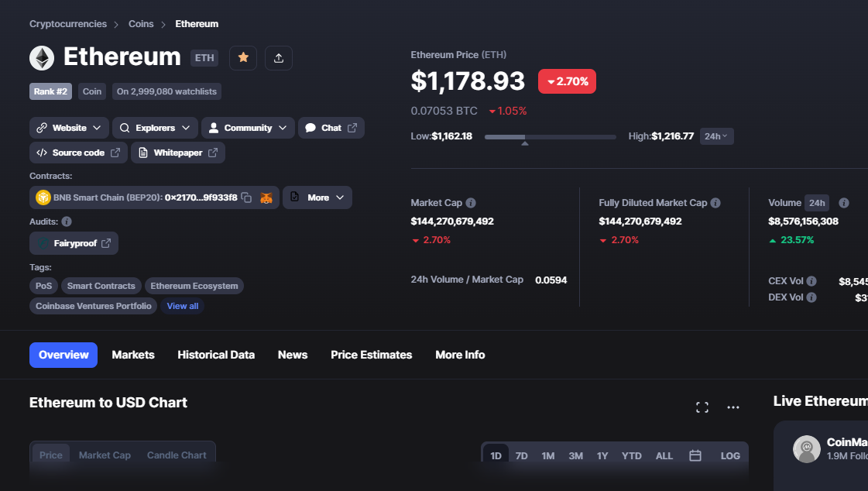
Task: Open Market Cap info tooltip icon
Action: point(471,203)
